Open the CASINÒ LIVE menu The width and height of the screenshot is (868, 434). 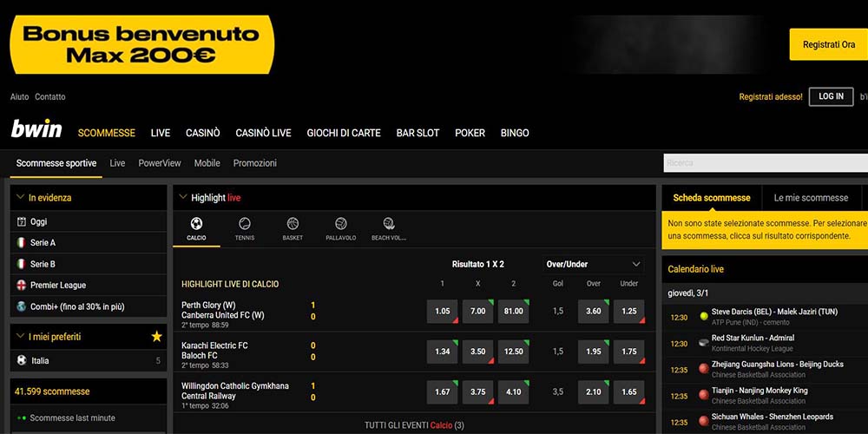click(x=263, y=133)
